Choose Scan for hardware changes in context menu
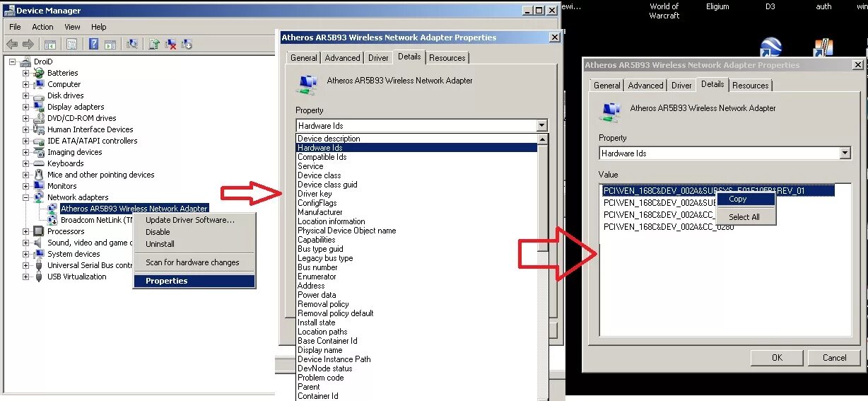The width and height of the screenshot is (868, 401). pos(194,262)
